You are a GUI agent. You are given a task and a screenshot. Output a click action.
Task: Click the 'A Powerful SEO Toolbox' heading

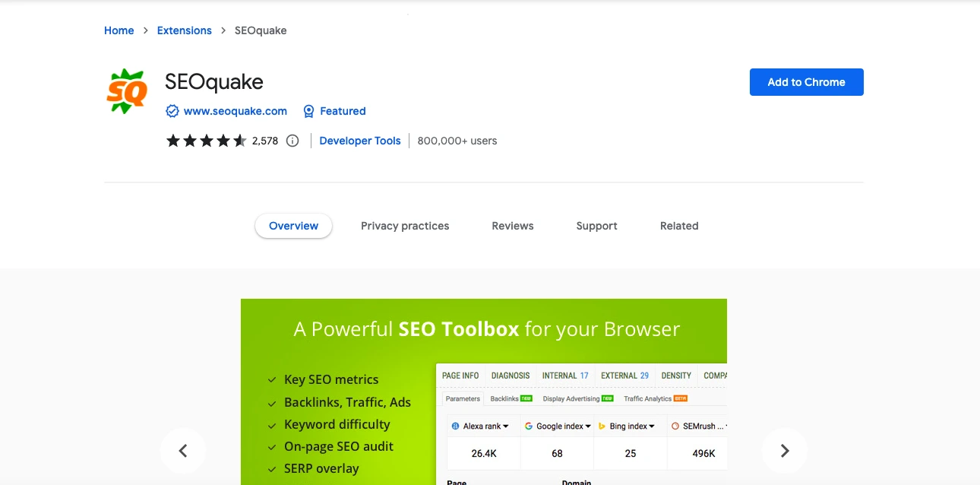pos(487,329)
